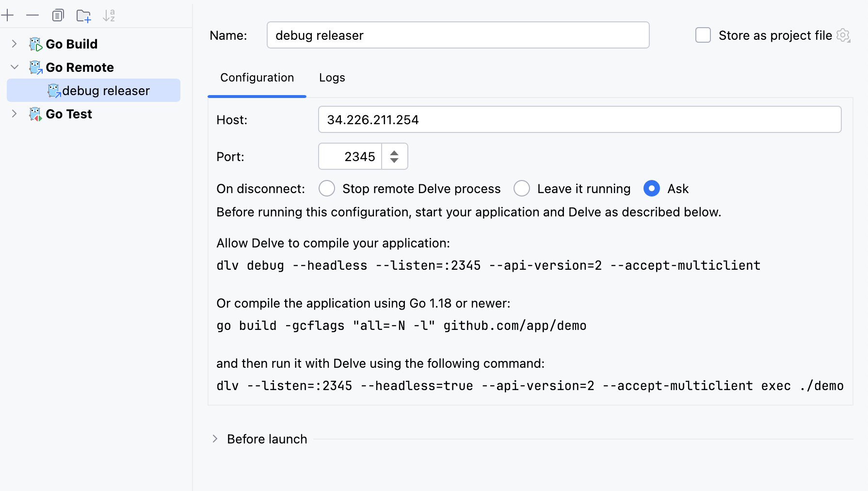Screen dimensions: 868x491
Task: Select the debug releaser configuration
Action: 106,91
